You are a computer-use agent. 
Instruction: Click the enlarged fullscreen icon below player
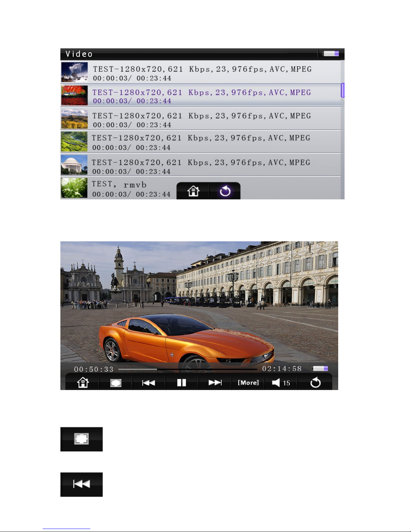[82, 439]
